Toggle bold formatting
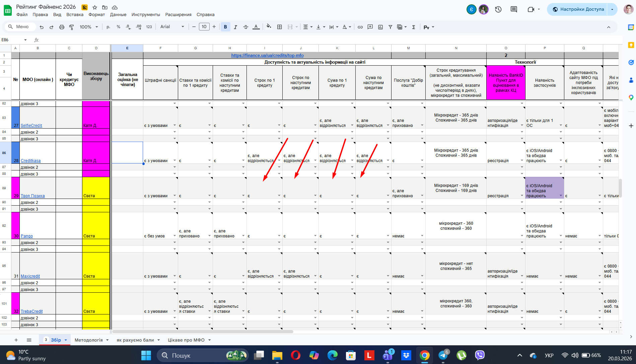The width and height of the screenshot is (636, 364). point(225,27)
